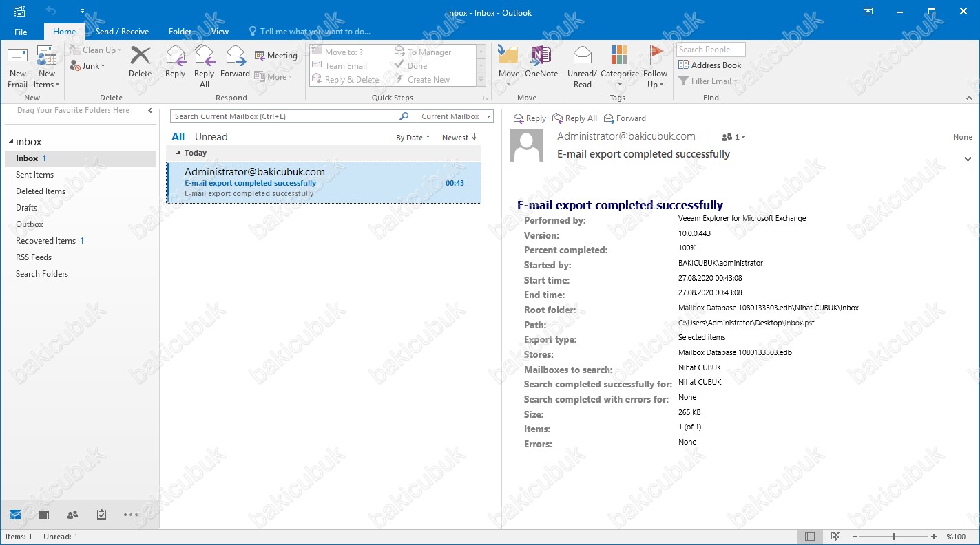The width and height of the screenshot is (980, 545).
Task: Click the Undo arrow in title bar
Action: click(50, 12)
